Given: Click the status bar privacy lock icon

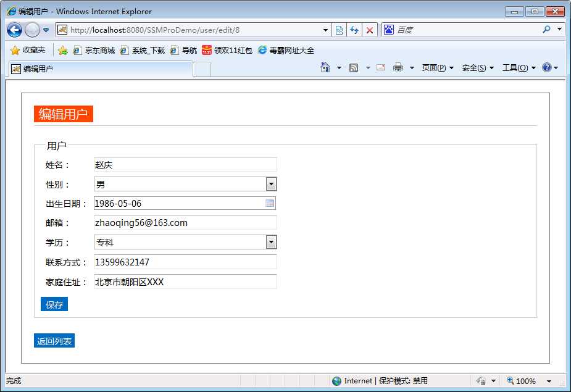Looking at the screenshot, I should pos(481,381).
